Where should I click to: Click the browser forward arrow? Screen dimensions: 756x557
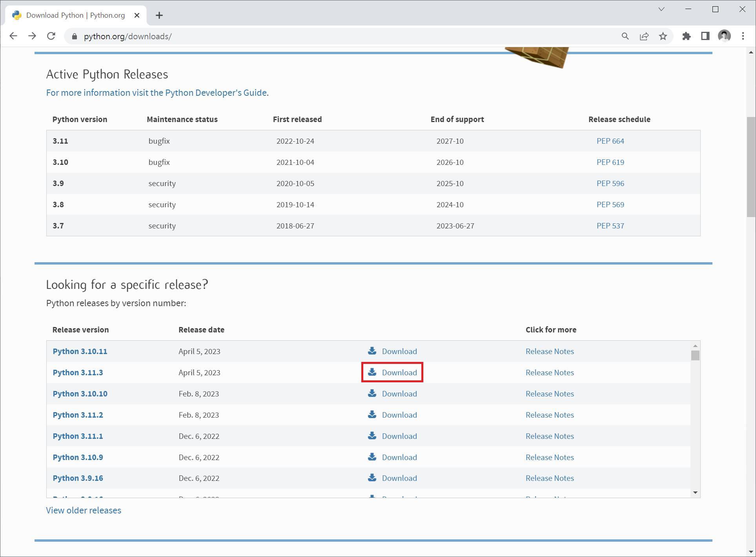tap(32, 36)
